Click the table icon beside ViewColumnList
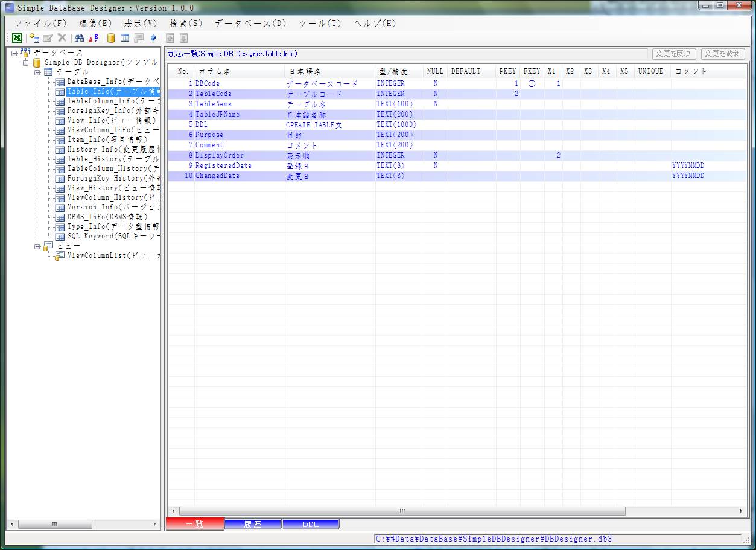 pyautogui.click(x=59, y=255)
